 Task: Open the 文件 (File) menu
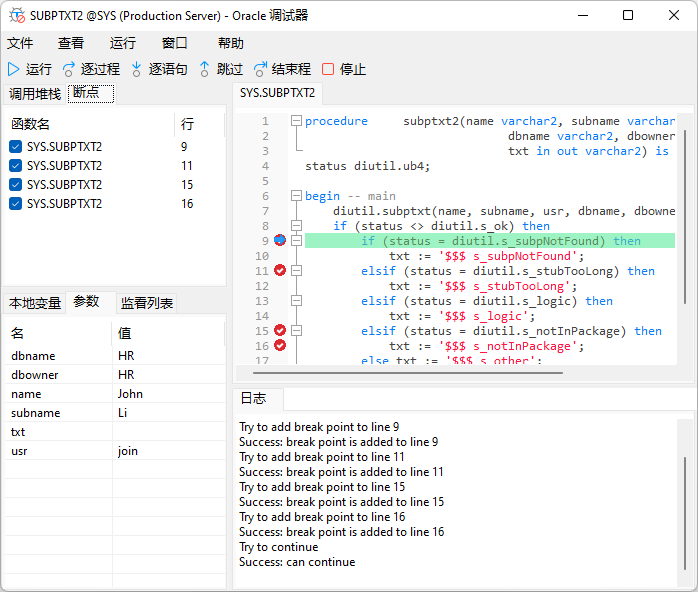coord(20,43)
